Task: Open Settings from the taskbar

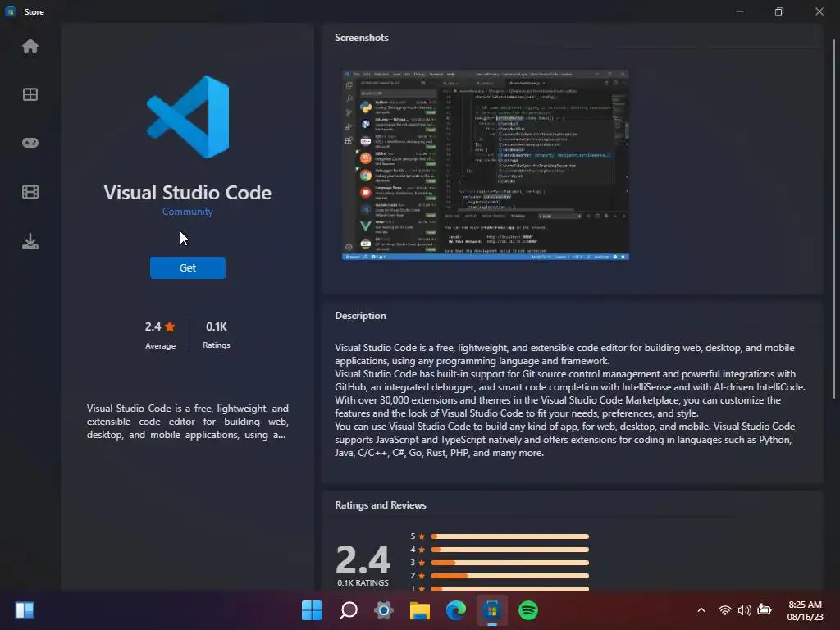Action: coord(384,610)
